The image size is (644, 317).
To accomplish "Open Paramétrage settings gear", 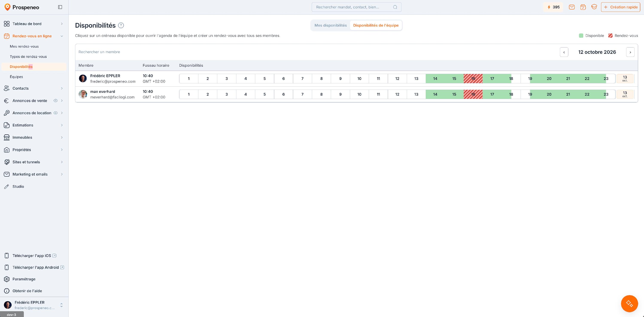I will coord(34,279).
